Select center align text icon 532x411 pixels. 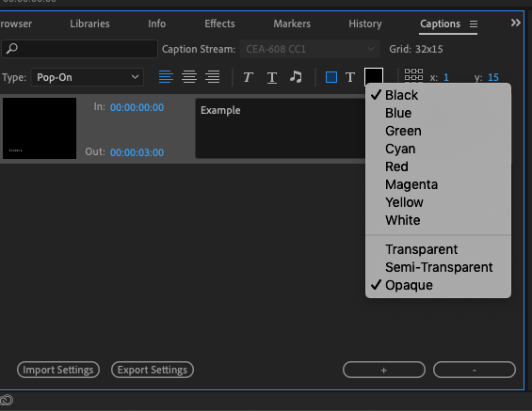189,77
